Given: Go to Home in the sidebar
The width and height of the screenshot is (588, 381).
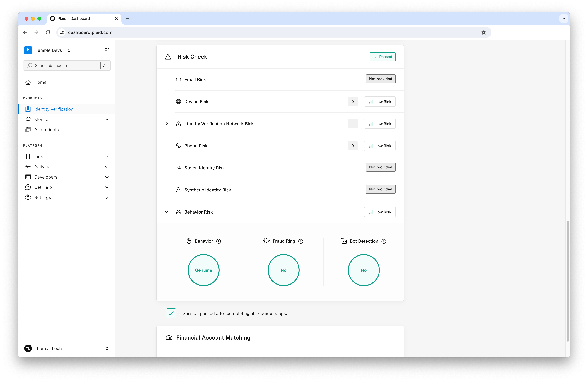Looking at the screenshot, I should [x=40, y=82].
